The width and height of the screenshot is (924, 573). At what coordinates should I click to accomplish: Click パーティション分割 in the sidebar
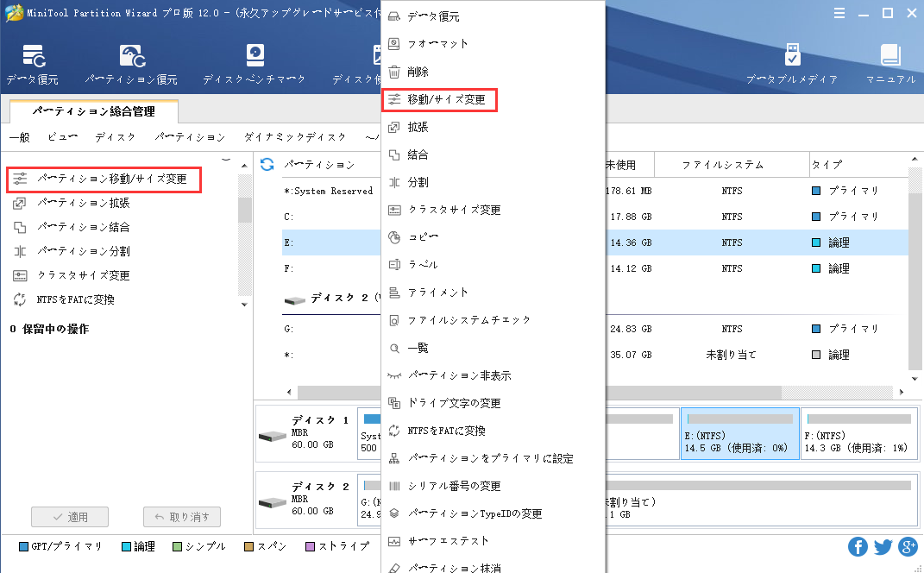click(84, 251)
